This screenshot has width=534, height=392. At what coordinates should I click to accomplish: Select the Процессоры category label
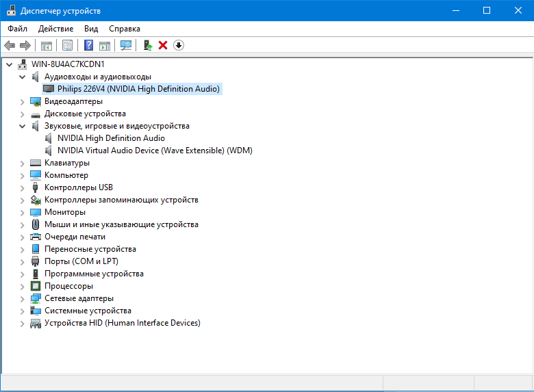pyautogui.click(x=68, y=286)
